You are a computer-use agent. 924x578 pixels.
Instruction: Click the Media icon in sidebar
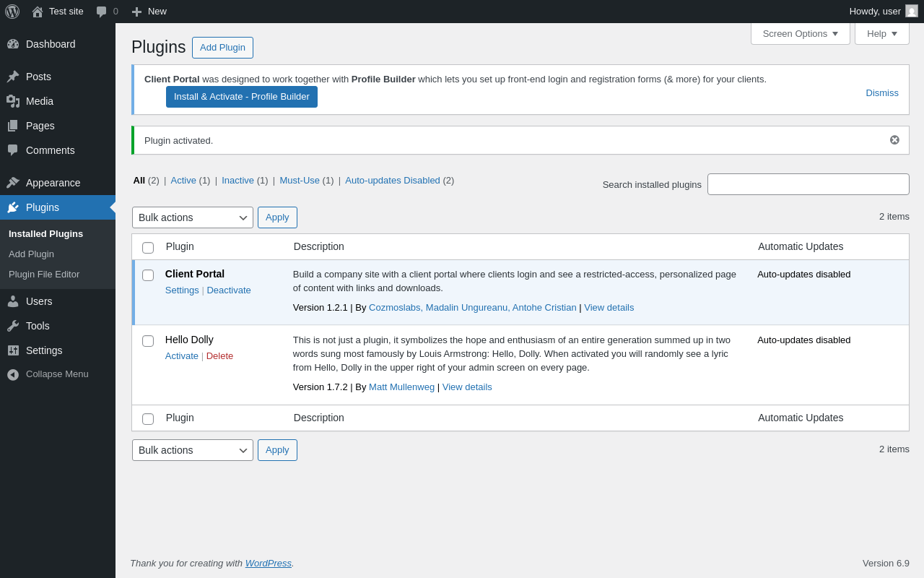(x=13, y=101)
